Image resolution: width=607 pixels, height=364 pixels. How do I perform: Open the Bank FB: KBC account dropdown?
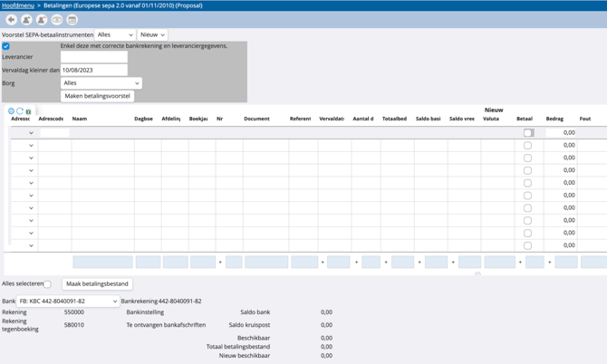pos(68,301)
